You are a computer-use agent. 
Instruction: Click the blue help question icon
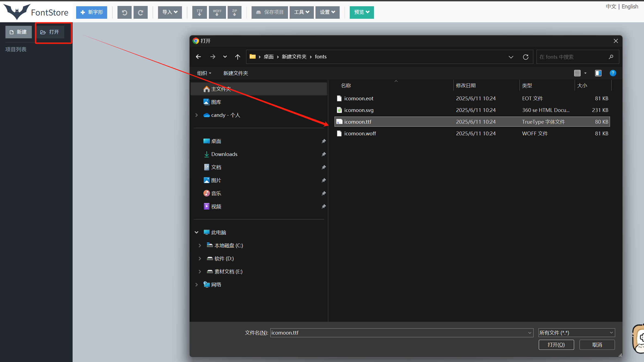point(613,73)
